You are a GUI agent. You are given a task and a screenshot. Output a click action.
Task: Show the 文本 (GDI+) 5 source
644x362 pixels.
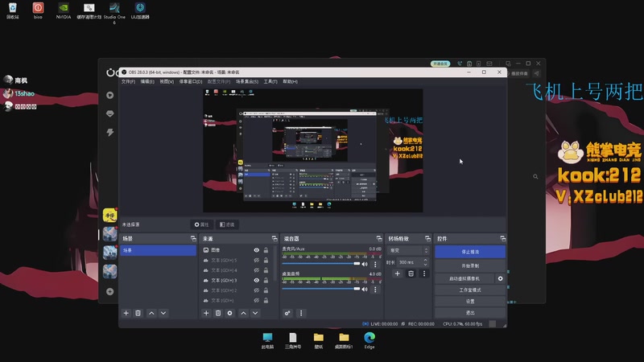[256, 260]
